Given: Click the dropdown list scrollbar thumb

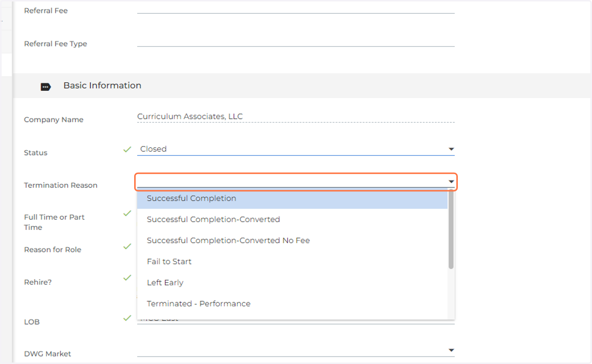Looking at the screenshot, I should pos(451,229).
